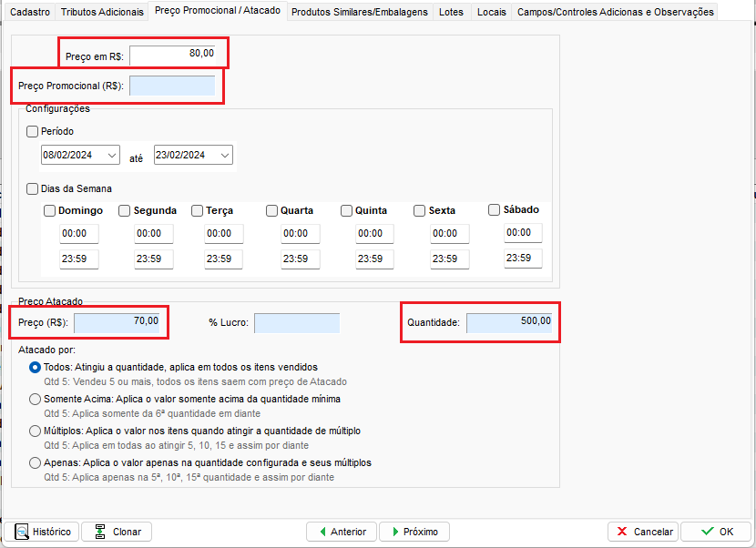Tick the Sábado checkbox

[x=495, y=210]
